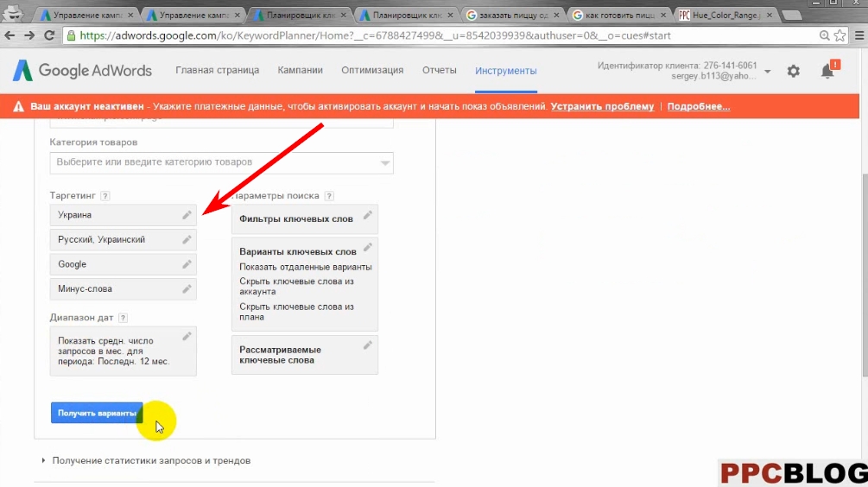
Task: Open Инструменты menu
Action: [x=506, y=71]
